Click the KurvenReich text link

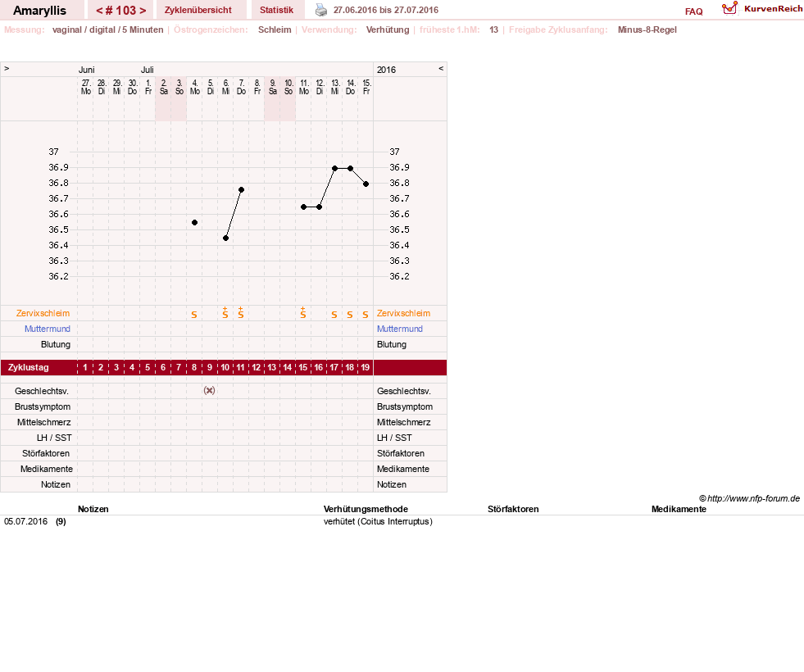(773, 9)
